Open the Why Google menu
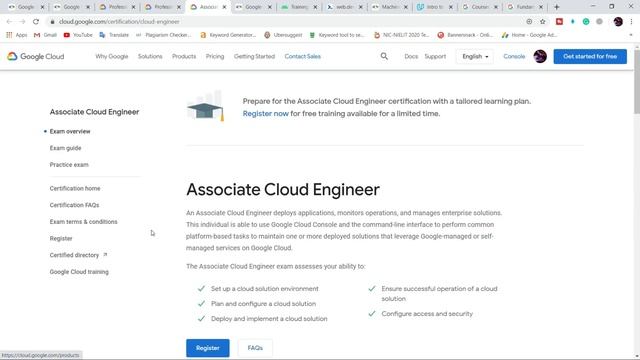The width and height of the screenshot is (640, 360). pos(112,56)
